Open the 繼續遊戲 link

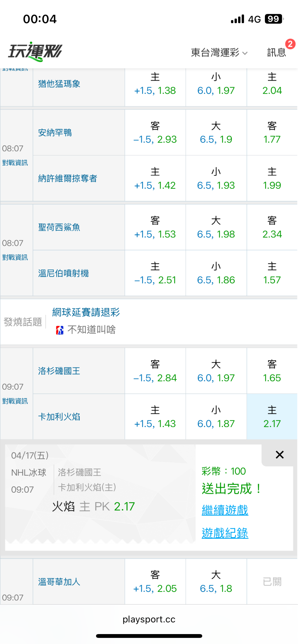pos(225,510)
